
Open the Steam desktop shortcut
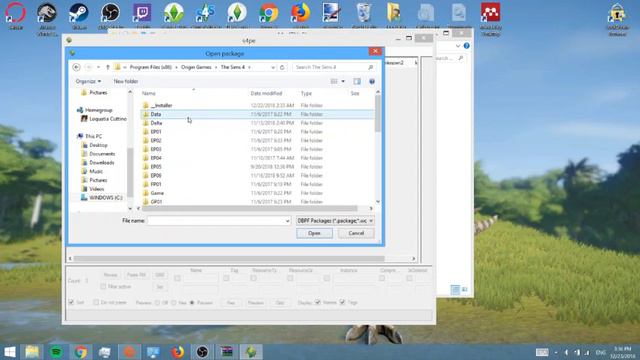[79, 13]
